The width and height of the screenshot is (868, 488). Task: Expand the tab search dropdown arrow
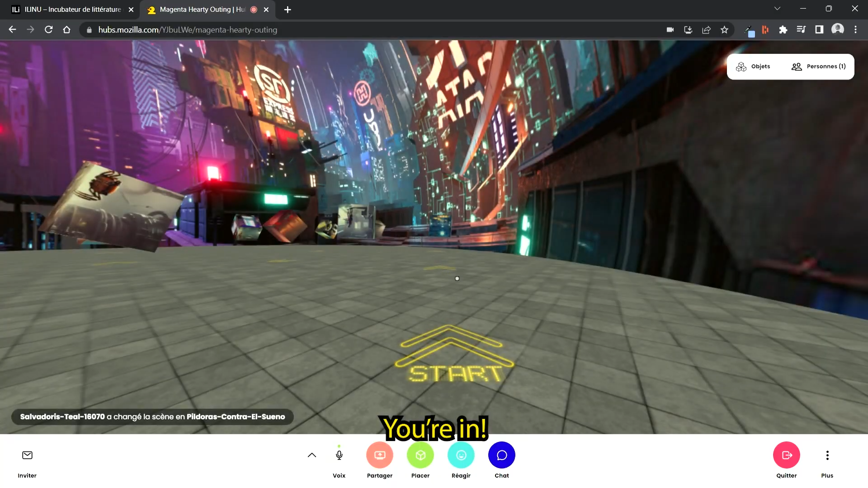(777, 9)
